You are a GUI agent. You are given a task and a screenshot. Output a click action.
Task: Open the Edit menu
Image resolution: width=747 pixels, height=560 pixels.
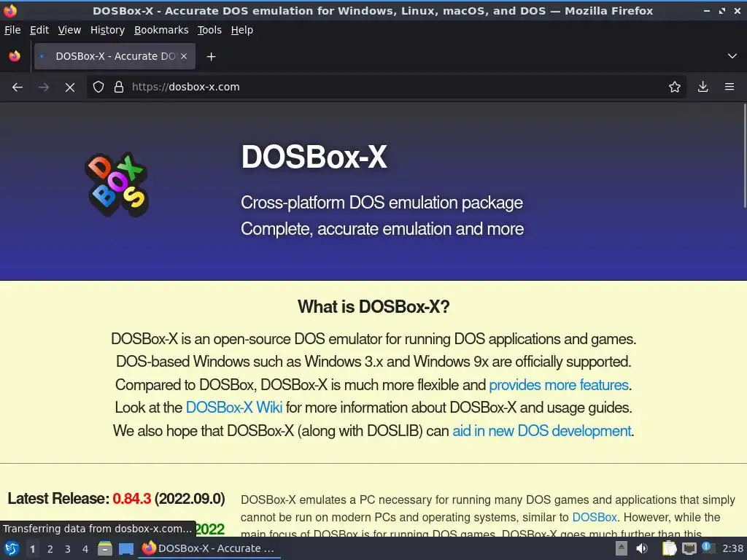click(39, 30)
